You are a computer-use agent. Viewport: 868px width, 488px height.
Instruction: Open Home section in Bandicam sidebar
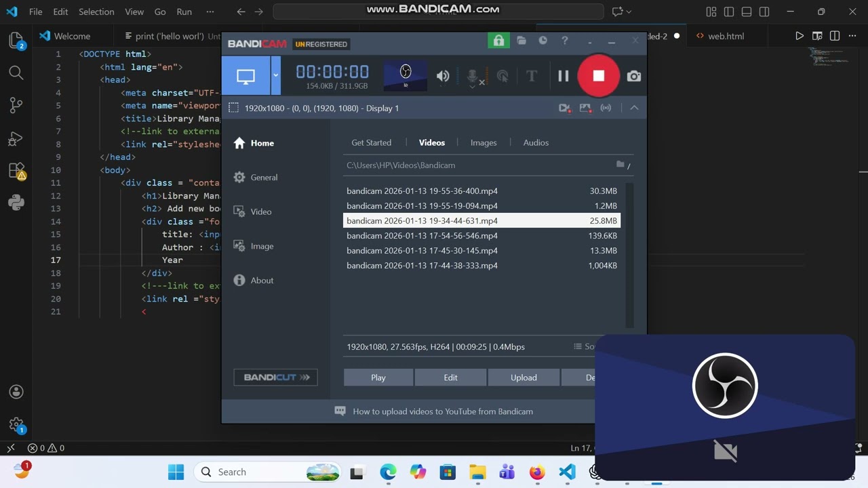254,143
